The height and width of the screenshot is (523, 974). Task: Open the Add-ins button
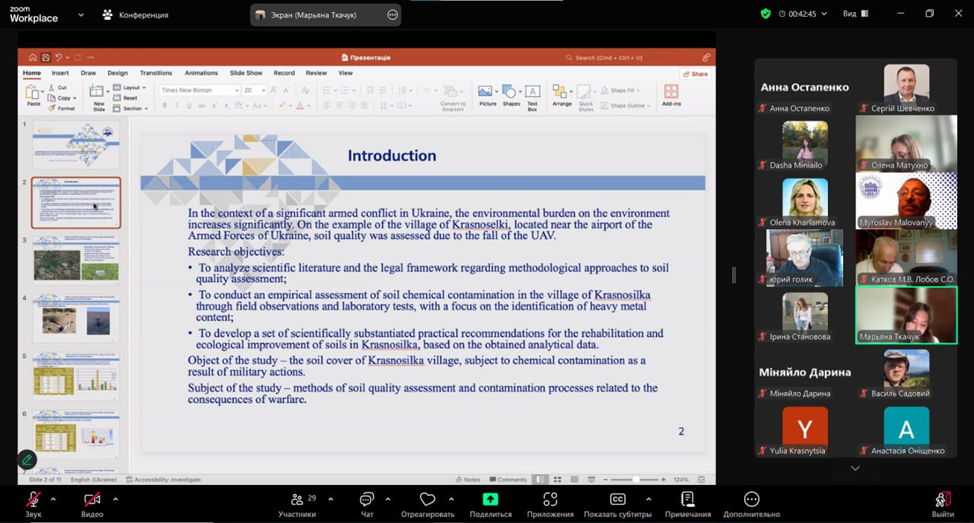671,95
